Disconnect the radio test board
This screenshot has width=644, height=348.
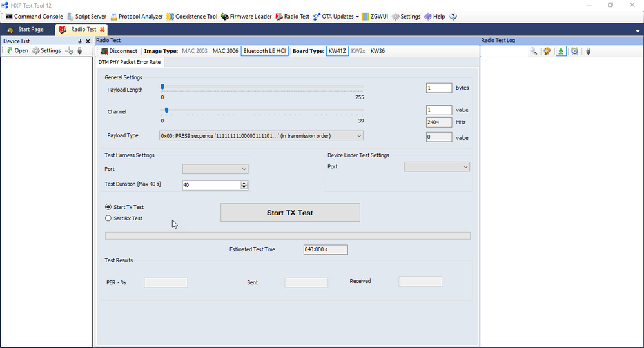tap(119, 51)
